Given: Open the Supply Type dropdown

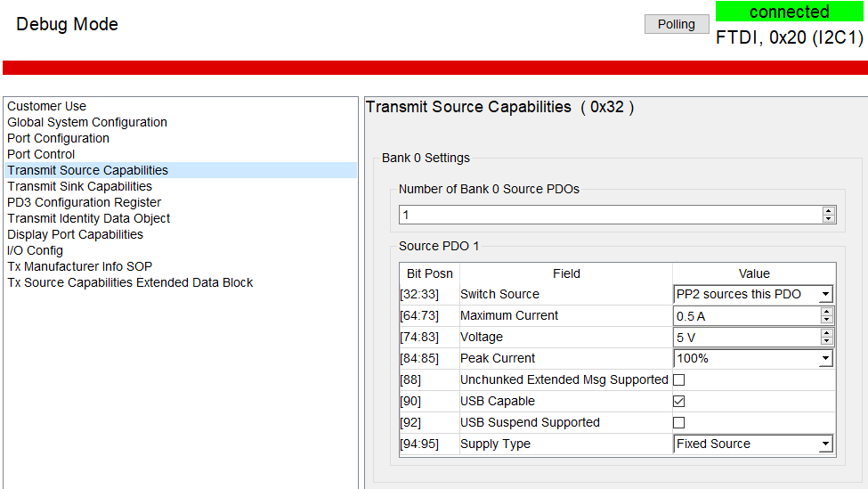Looking at the screenshot, I should click(825, 444).
